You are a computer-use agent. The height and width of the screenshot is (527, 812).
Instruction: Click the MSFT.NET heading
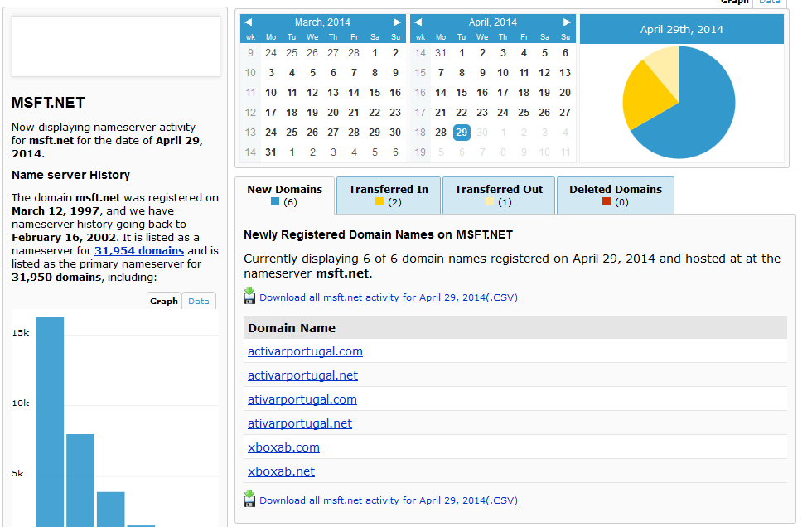(48, 103)
